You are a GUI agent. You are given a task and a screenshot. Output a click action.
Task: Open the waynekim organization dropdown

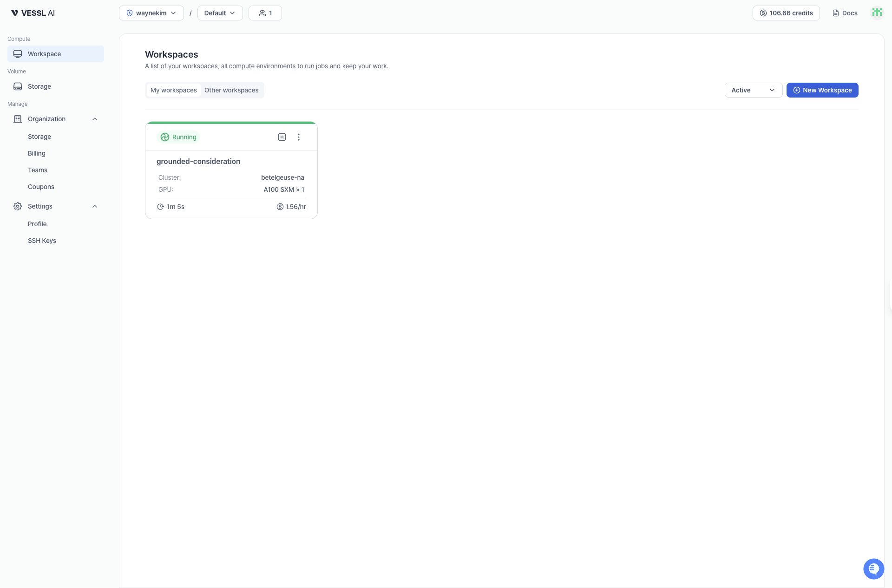(x=151, y=13)
